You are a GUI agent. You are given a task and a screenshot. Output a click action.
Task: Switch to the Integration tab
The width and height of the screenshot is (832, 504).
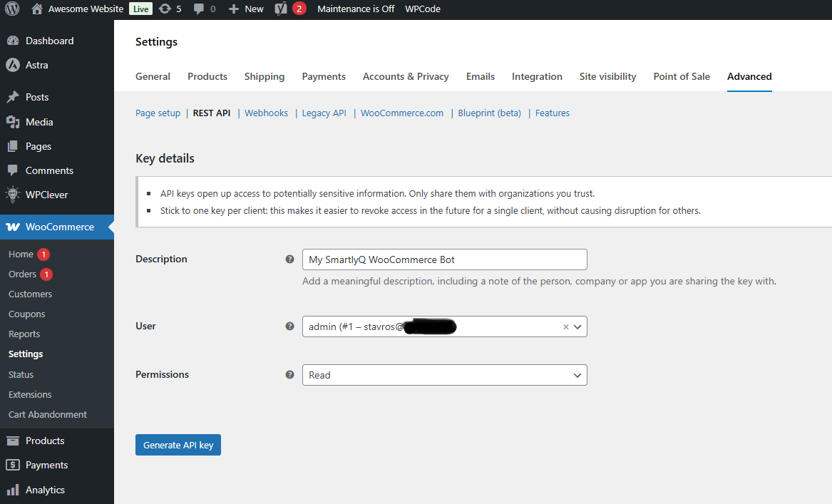[x=537, y=76]
